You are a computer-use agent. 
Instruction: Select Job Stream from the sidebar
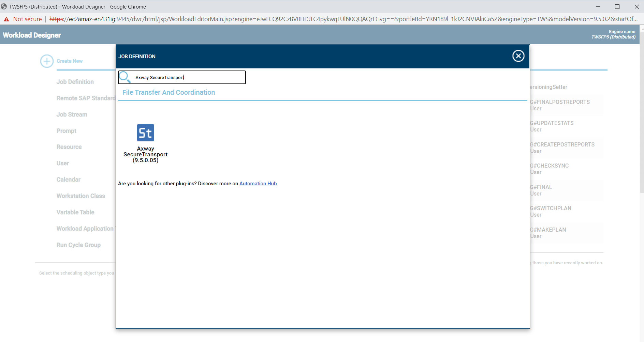(x=72, y=114)
